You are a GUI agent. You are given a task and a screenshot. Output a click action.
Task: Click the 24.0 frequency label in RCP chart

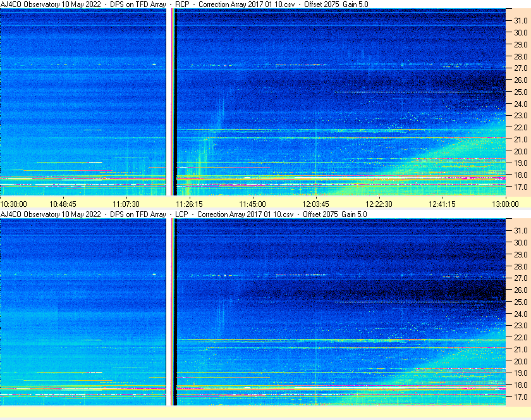point(521,104)
